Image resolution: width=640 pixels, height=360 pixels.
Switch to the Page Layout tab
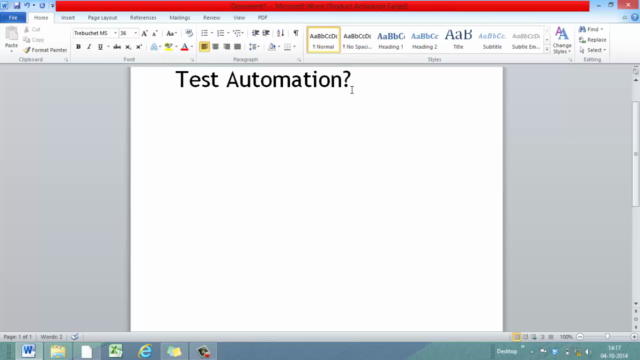pos(102,18)
